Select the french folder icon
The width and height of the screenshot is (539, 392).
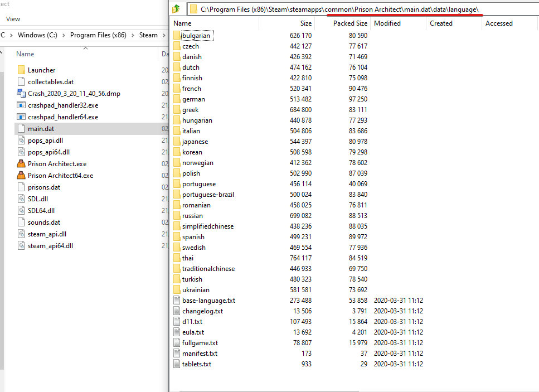click(177, 88)
